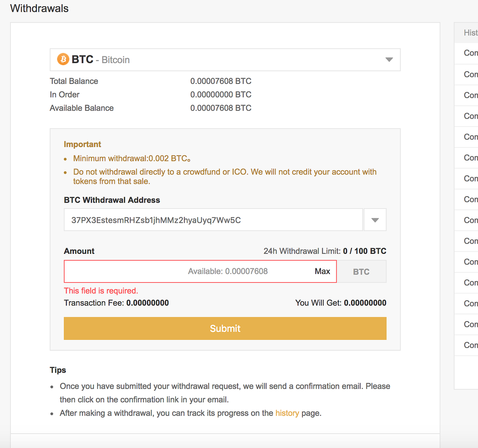Click the Important warning heading
The image size is (478, 448).
(82, 144)
